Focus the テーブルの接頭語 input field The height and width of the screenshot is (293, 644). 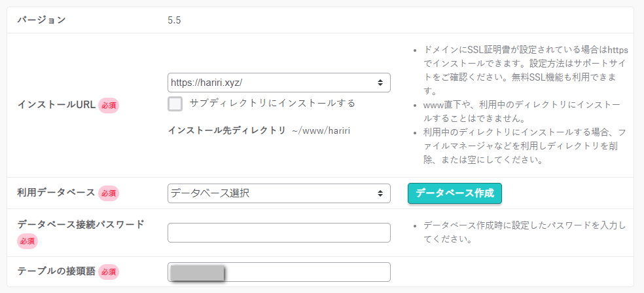279,272
